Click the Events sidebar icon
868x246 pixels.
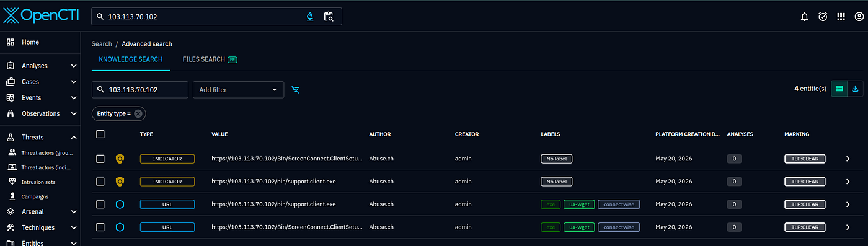pos(10,98)
